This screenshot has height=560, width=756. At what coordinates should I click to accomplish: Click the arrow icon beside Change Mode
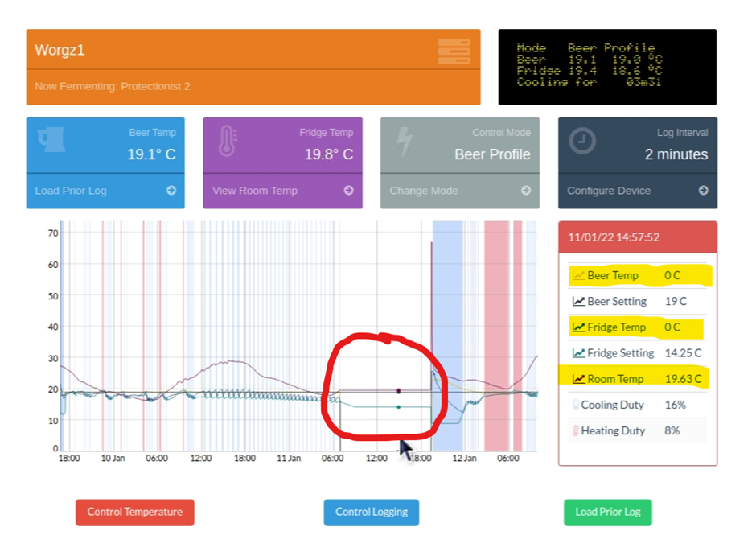click(526, 191)
